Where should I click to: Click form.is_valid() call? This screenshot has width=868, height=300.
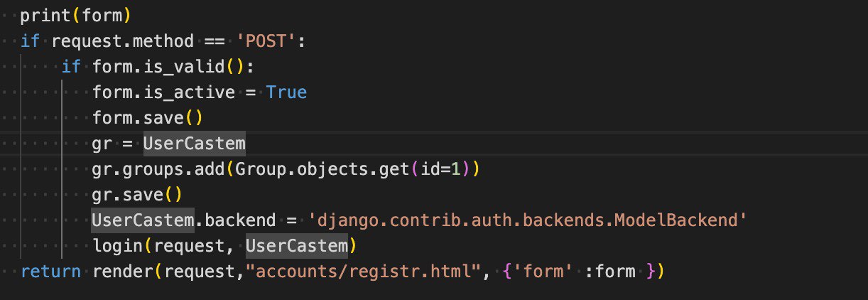[168, 67]
